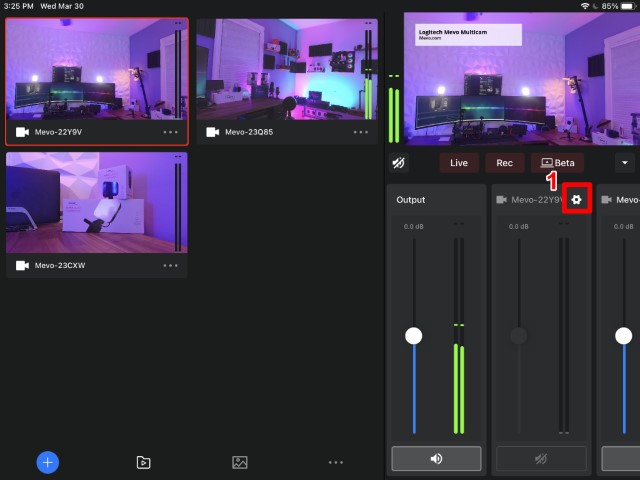This screenshot has width=640, height=480.
Task: Tap the blue add source plus button
Action: click(48, 462)
